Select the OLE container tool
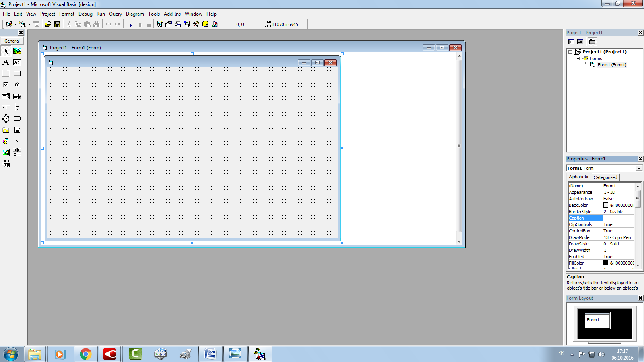 (6, 164)
